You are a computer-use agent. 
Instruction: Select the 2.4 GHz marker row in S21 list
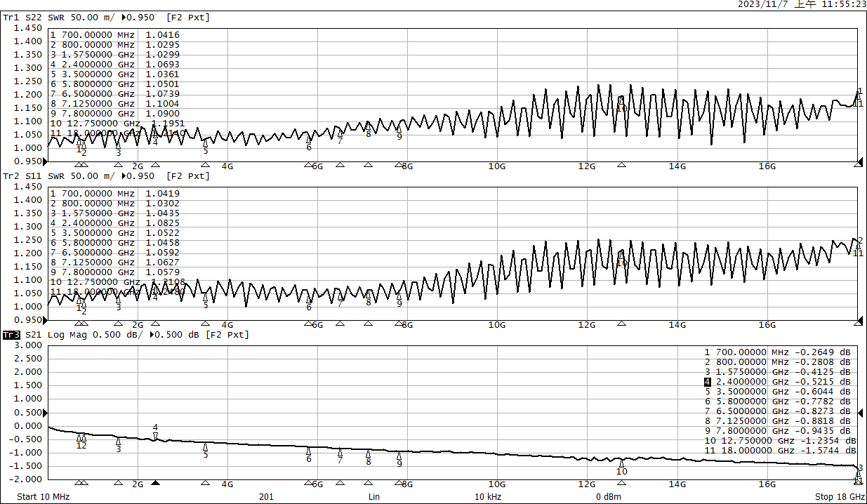coord(779,382)
